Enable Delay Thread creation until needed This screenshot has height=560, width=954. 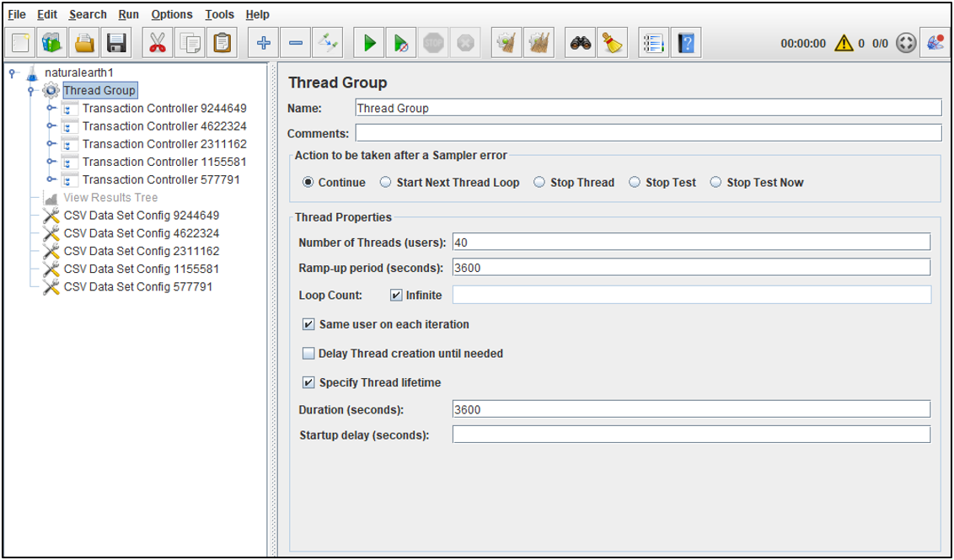tap(308, 354)
